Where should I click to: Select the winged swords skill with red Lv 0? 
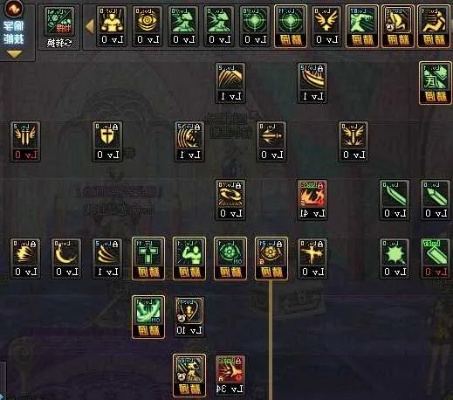[25, 142]
